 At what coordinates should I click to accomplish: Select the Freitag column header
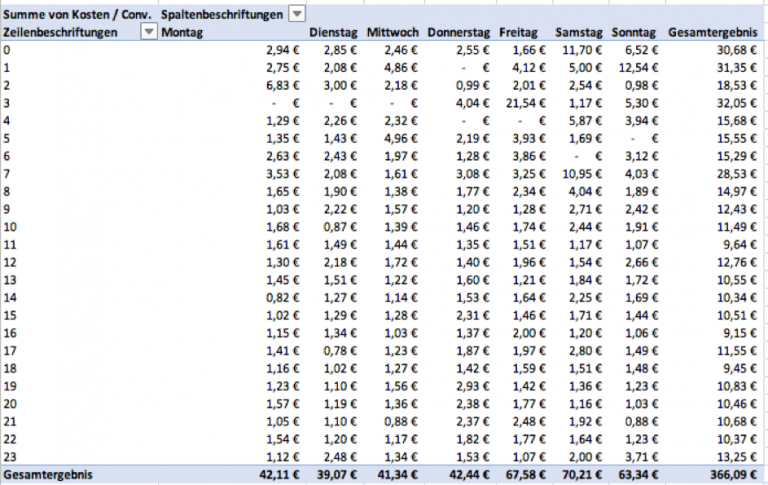[518, 32]
